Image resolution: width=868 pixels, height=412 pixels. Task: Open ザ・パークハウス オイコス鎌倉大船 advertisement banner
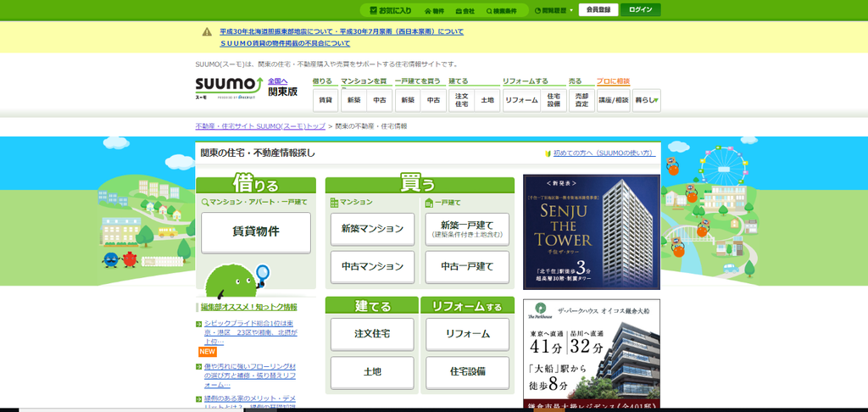[x=592, y=354]
